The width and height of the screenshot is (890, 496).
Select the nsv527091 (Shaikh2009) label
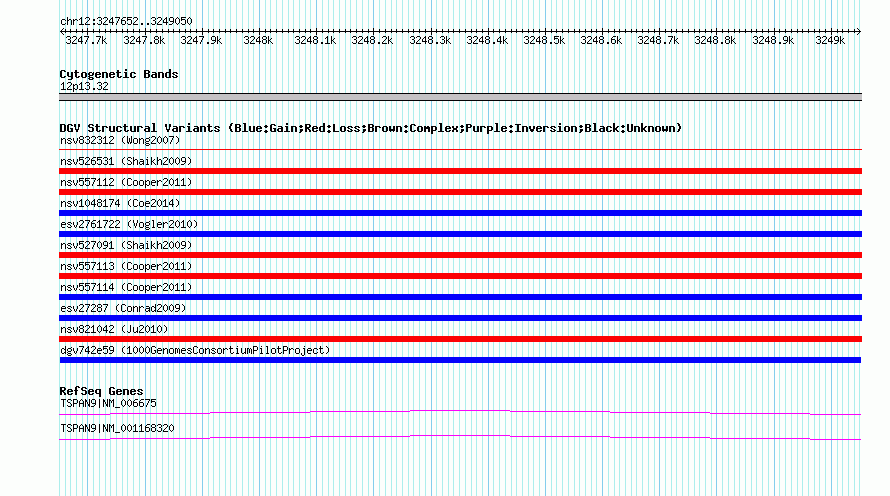click(126, 245)
